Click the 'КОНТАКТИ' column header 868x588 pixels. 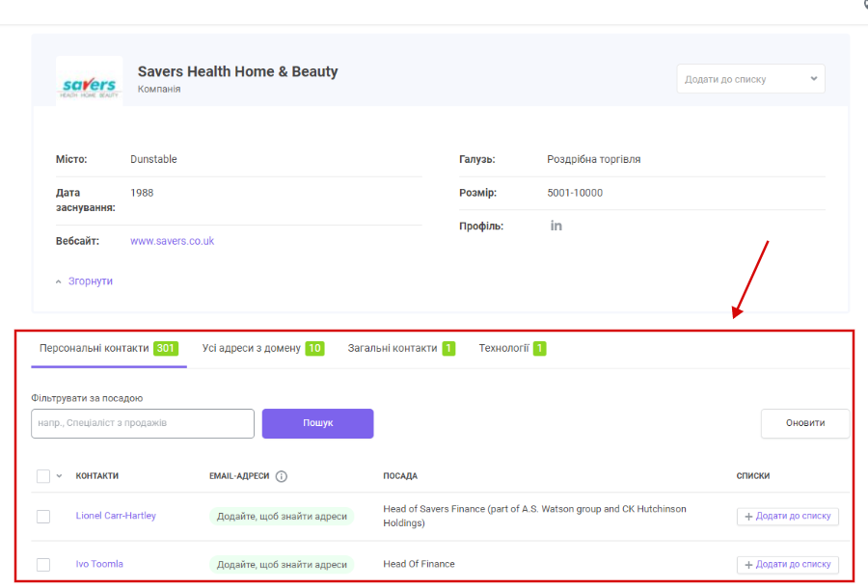pos(96,476)
